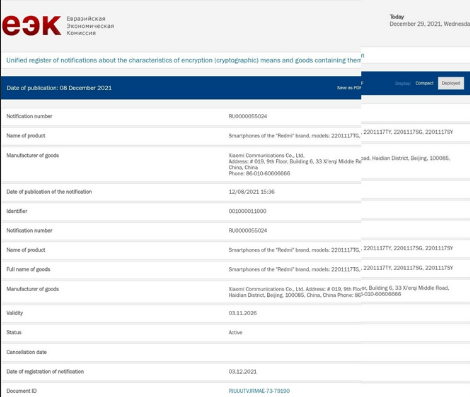The height and width of the screenshot is (397, 470).
Task: Click the 'Cancellation date' label
Action: 27,352
